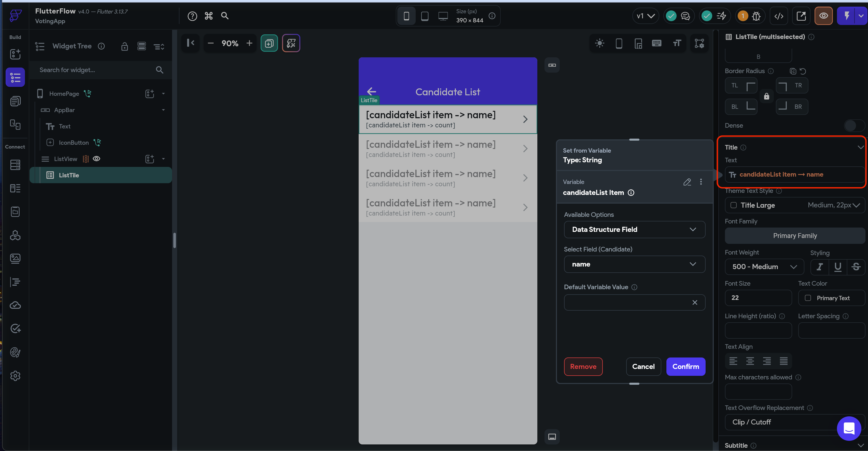Click the Confirm button
Viewport: 868px width, 451px height.
pos(685,366)
